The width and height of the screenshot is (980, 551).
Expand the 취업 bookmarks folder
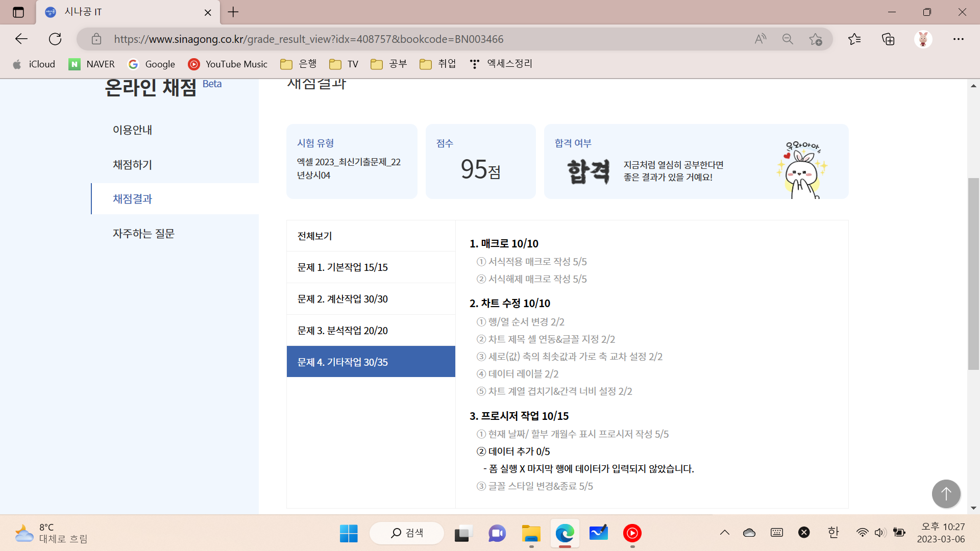[x=438, y=64]
